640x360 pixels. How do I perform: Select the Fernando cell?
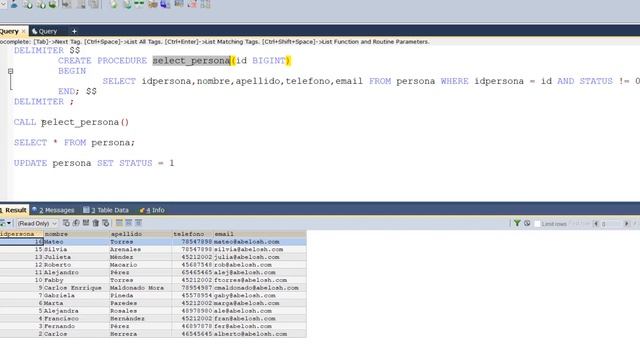point(76,326)
